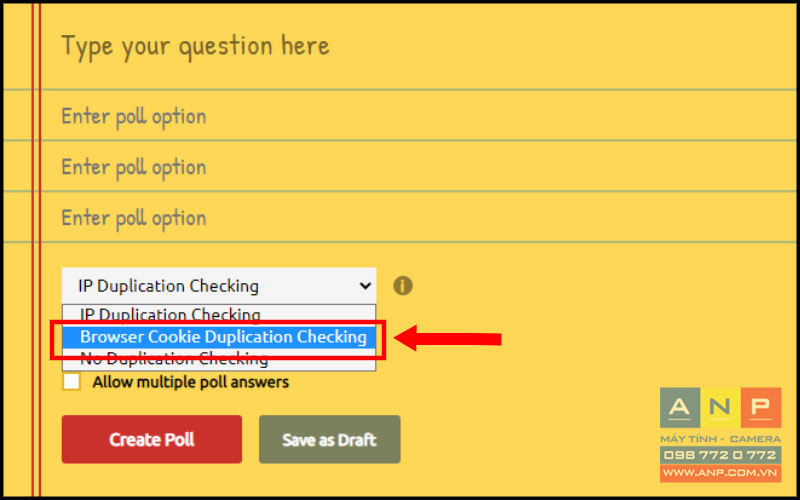Click the info icon beside the duplication dropdown
This screenshot has height=500, width=800.
403,286
